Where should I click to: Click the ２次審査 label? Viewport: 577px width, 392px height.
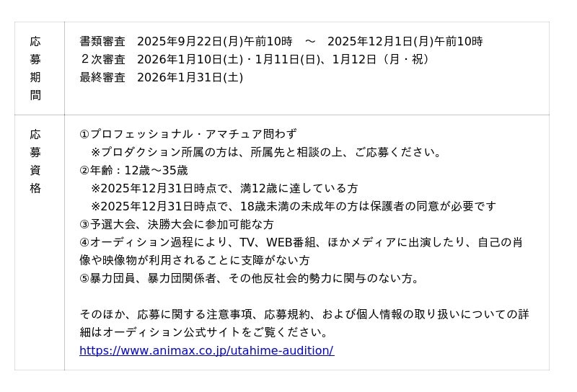tap(102, 59)
